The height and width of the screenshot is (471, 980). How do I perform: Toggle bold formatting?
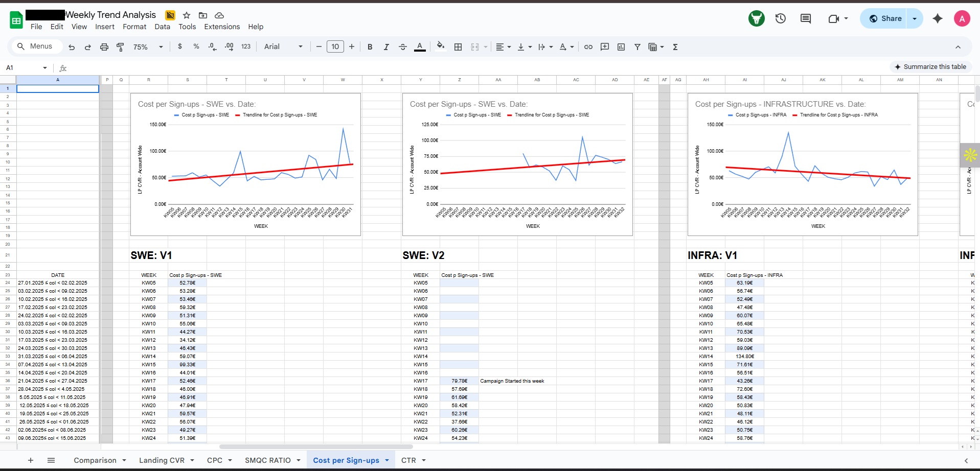(x=370, y=47)
